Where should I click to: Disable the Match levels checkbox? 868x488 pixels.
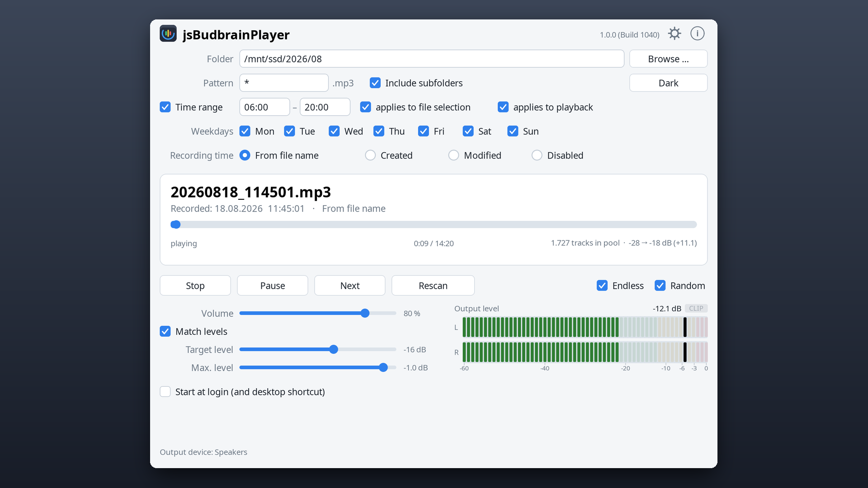tap(165, 331)
